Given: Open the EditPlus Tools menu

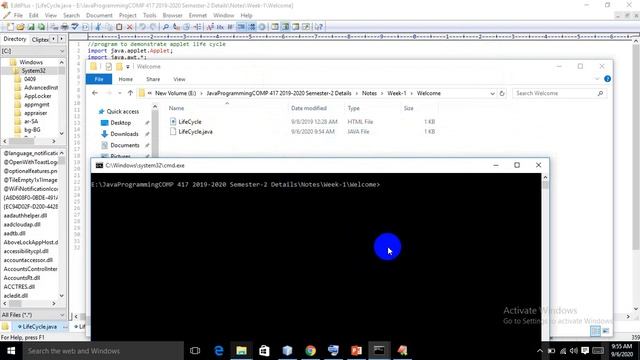Looking at the screenshot, I should click(149, 16).
